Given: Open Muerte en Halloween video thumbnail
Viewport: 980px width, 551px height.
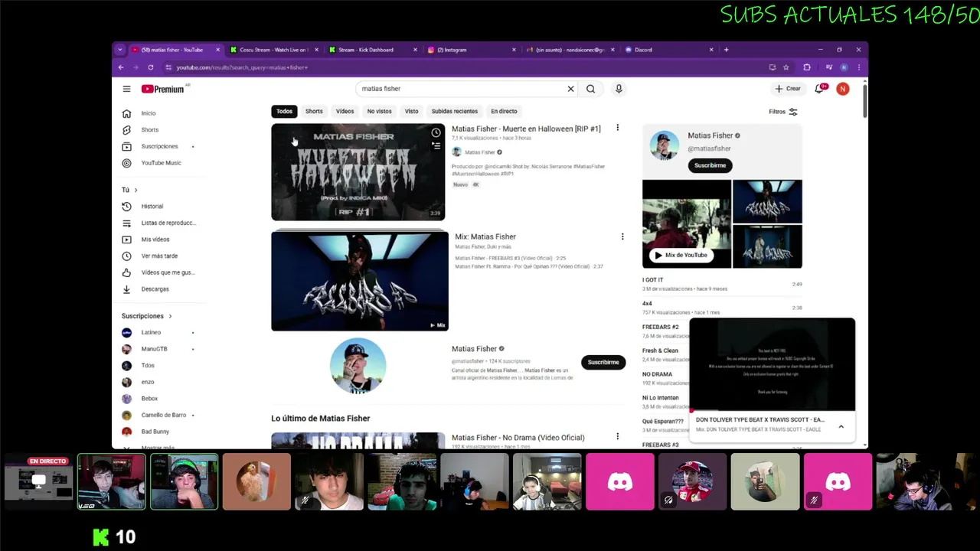Looking at the screenshot, I should click(x=358, y=172).
